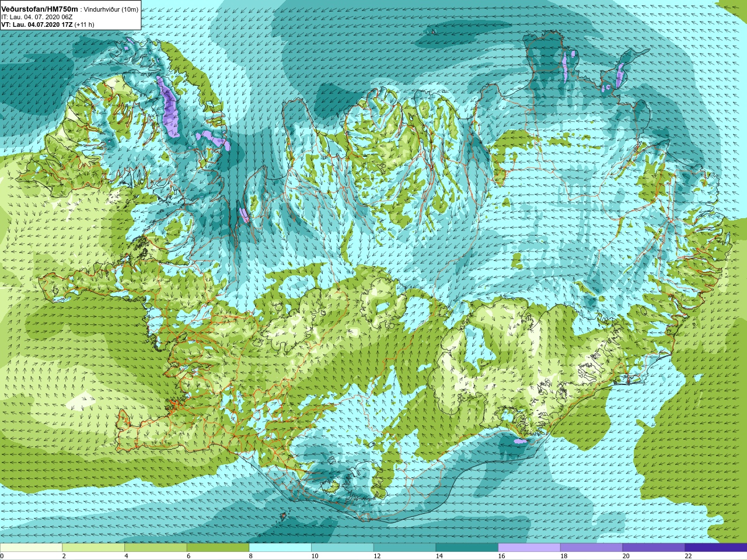Click the title text 'Veðurstofan/HM750m'
Screen dimensions: 747x560
point(39,9)
